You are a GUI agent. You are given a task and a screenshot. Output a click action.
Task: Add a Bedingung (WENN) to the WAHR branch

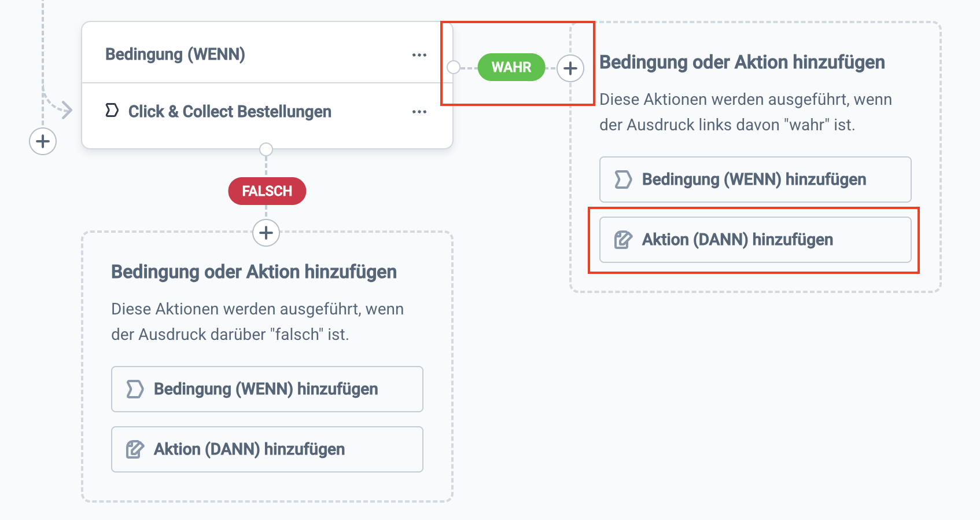click(x=755, y=180)
